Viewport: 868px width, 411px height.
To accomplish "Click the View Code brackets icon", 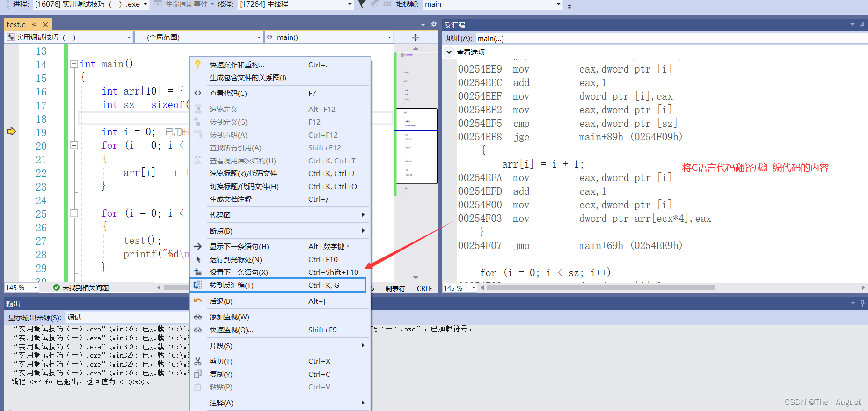I will pyautogui.click(x=198, y=93).
